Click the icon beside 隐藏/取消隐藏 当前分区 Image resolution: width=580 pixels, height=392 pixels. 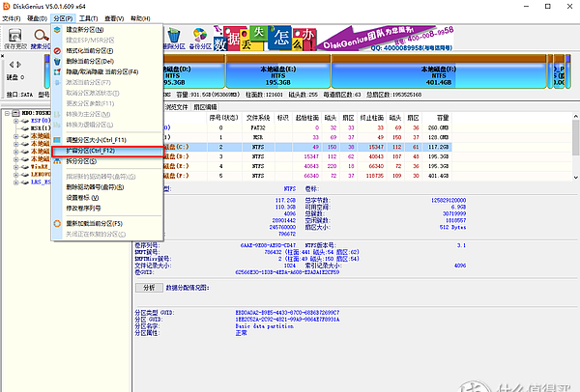57,71
